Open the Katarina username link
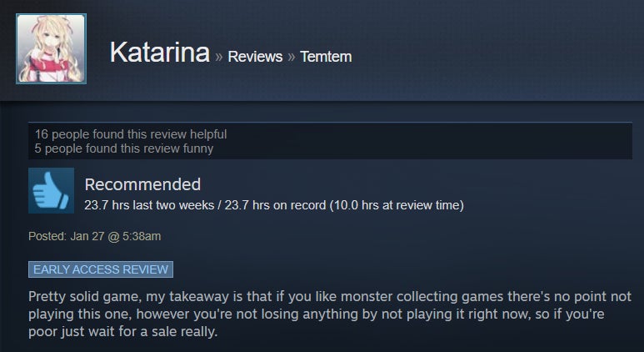This screenshot has height=352, width=644. click(x=159, y=53)
